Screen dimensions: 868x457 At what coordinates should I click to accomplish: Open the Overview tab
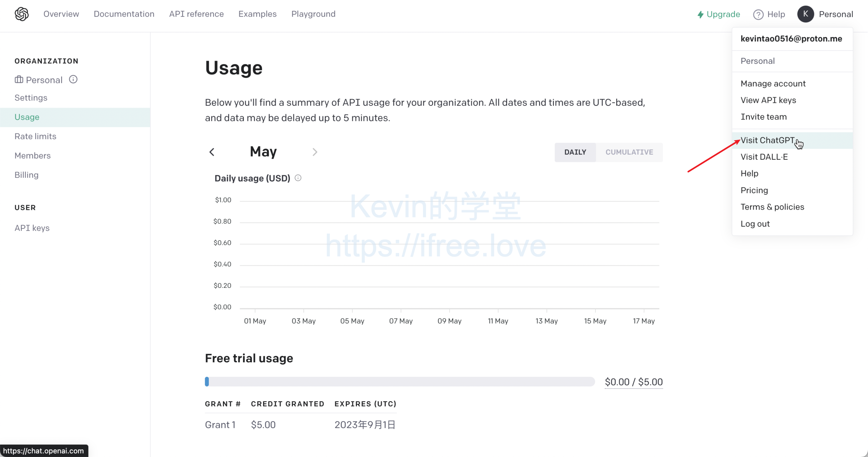(61, 14)
